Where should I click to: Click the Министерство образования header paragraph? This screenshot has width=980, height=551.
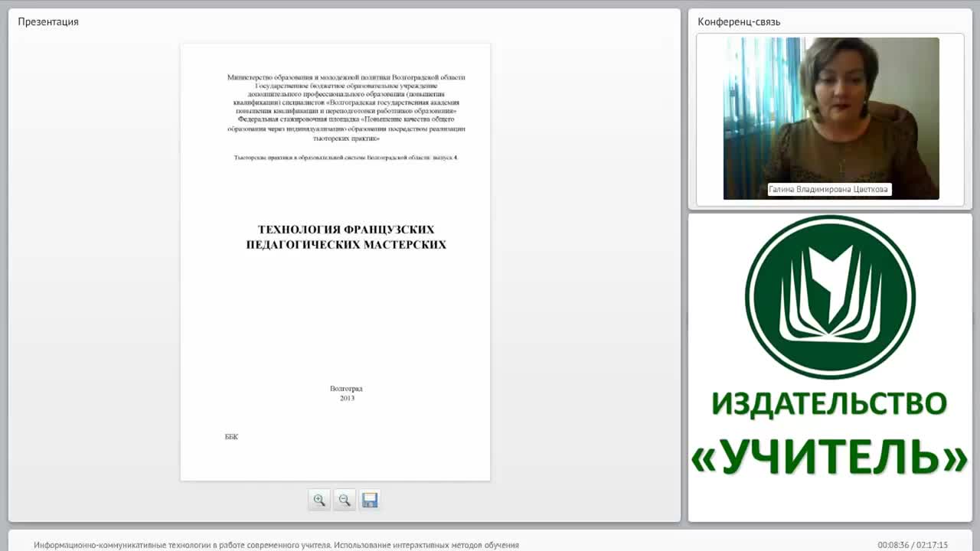[x=346, y=108]
